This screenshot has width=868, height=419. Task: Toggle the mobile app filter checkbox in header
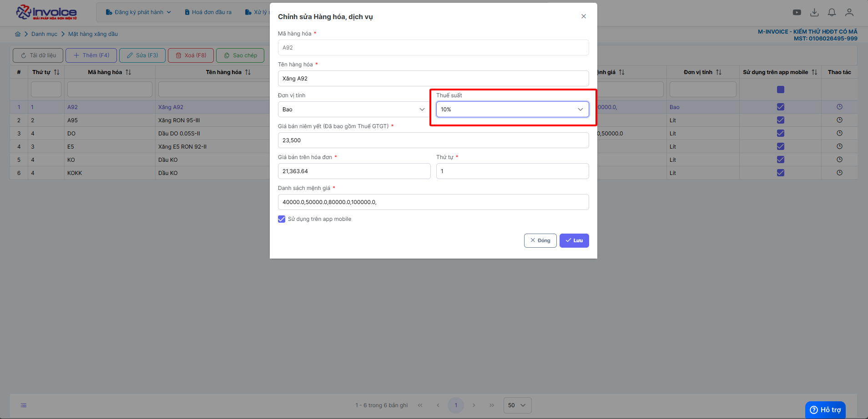tap(781, 90)
